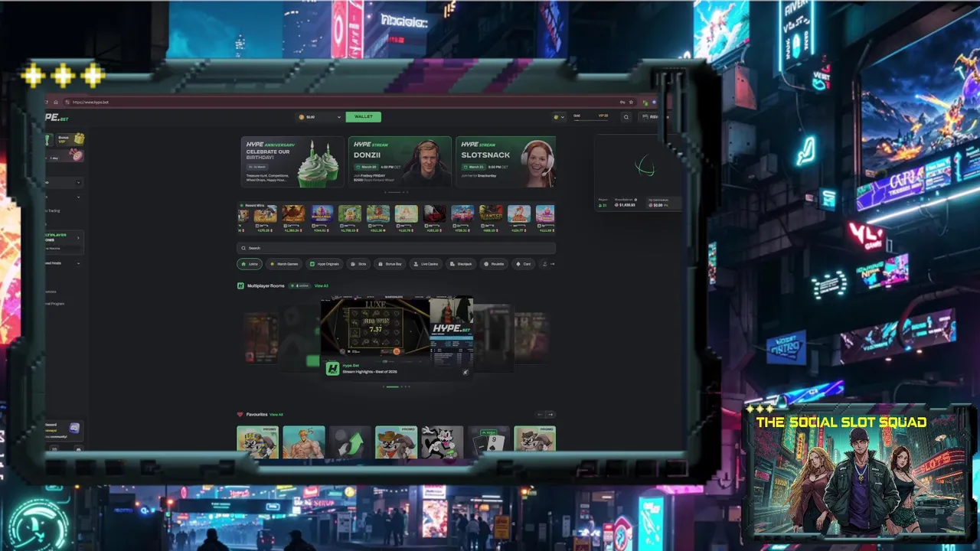Click the Favourites previous arrow
The width and height of the screenshot is (980, 551).
click(x=540, y=415)
